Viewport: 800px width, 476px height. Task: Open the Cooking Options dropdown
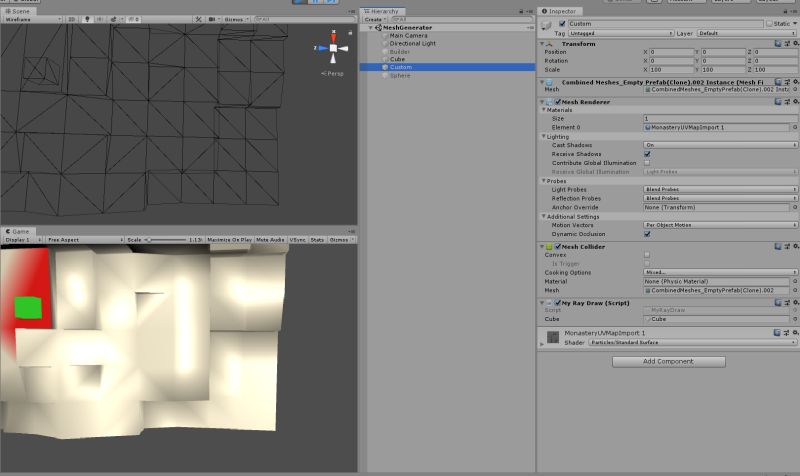click(720, 272)
